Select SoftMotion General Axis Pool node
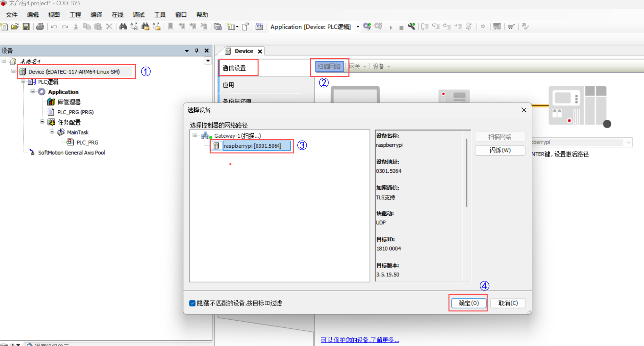The image size is (644, 346). click(x=71, y=153)
